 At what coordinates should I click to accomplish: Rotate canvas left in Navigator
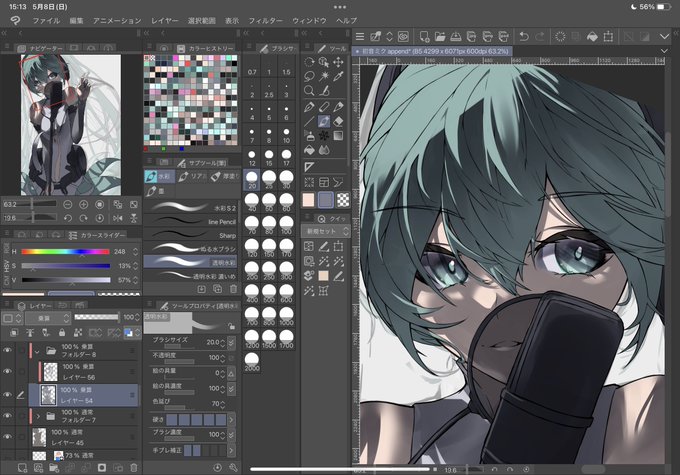coord(68,218)
